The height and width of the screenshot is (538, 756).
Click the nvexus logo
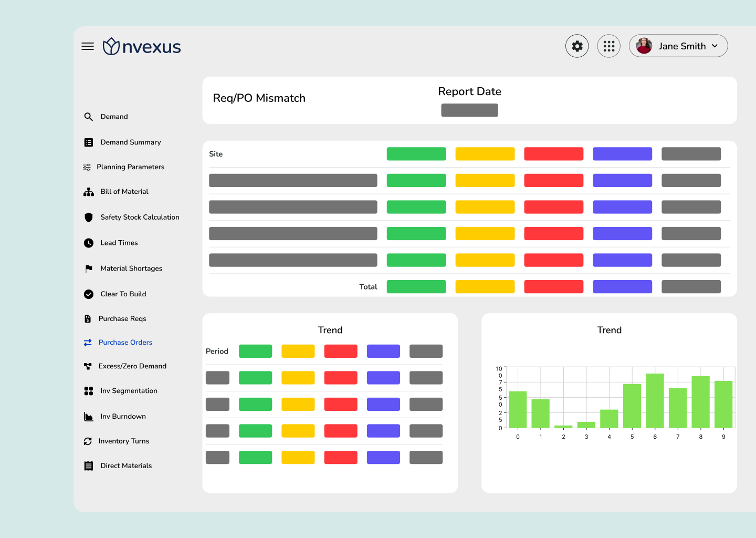tap(142, 46)
